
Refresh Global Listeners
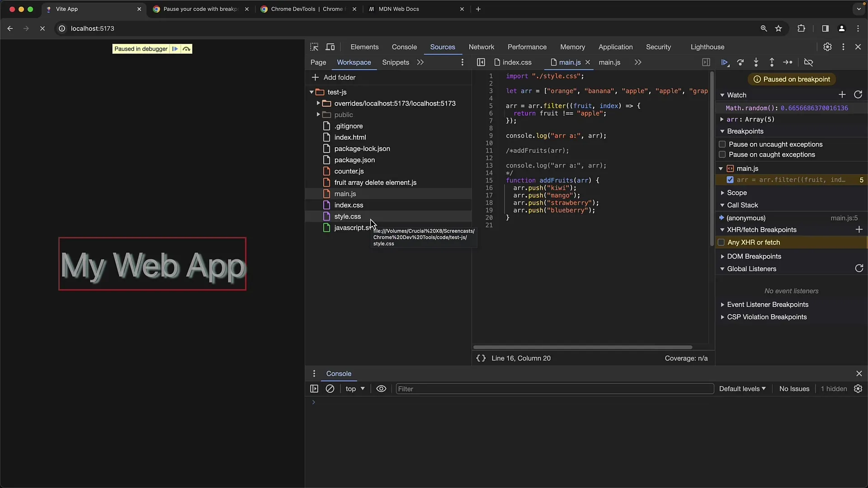pos(859,268)
